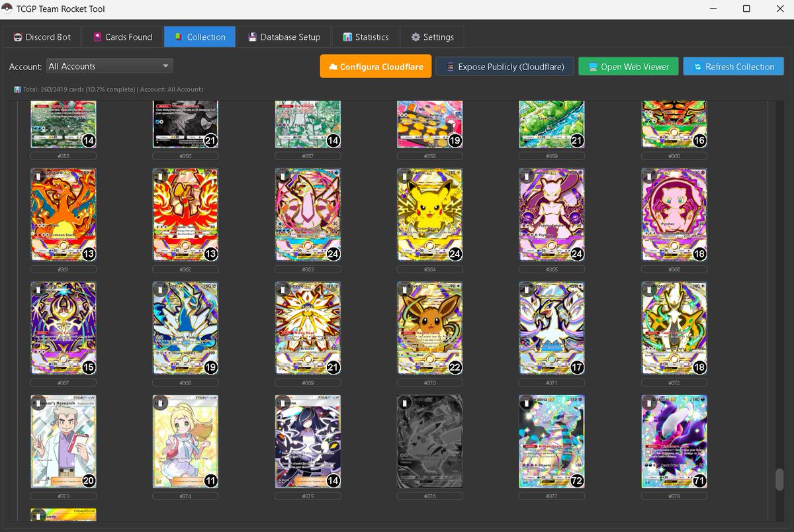
Task: Click the count badge 14 on card #355
Action: 89,141
